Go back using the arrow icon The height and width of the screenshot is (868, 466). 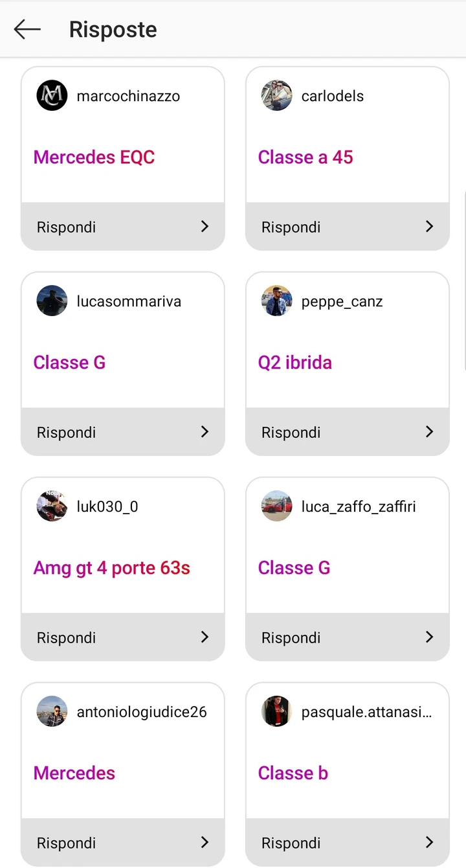27,29
